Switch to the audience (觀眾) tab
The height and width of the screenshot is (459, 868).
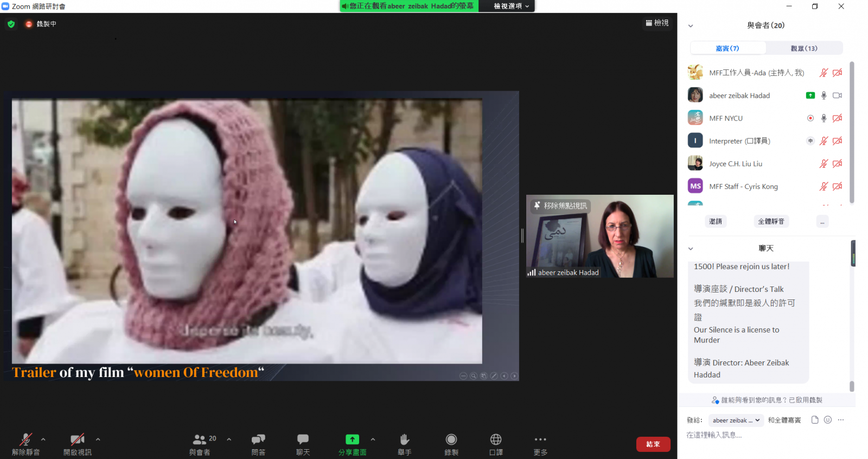803,48
